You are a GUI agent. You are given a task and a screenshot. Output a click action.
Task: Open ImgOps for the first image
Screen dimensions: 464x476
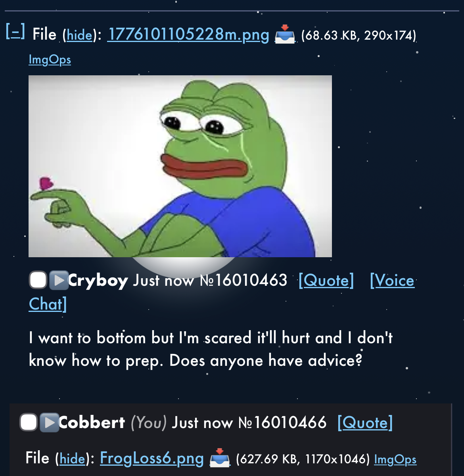[50, 59]
